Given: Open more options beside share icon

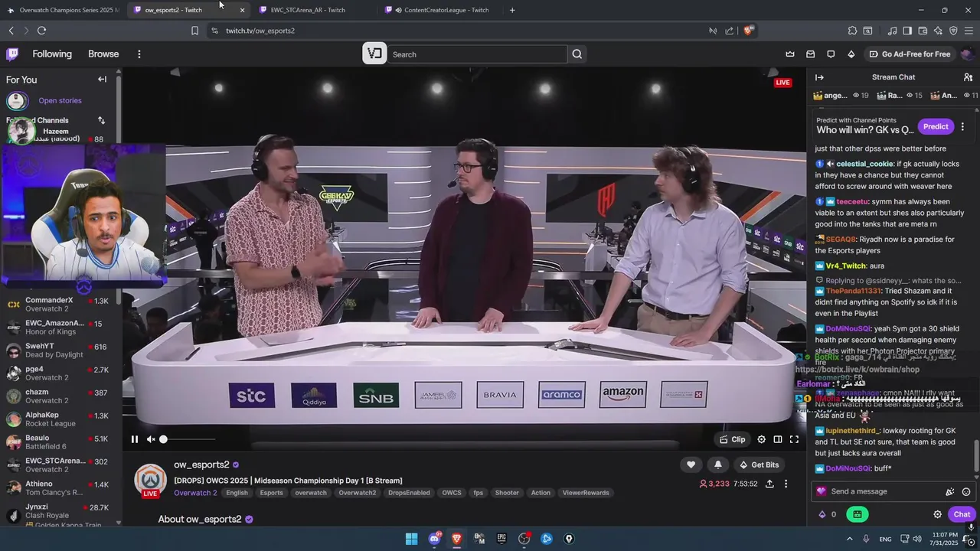Looking at the screenshot, I should pyautogui.click(x=786, y=484).
